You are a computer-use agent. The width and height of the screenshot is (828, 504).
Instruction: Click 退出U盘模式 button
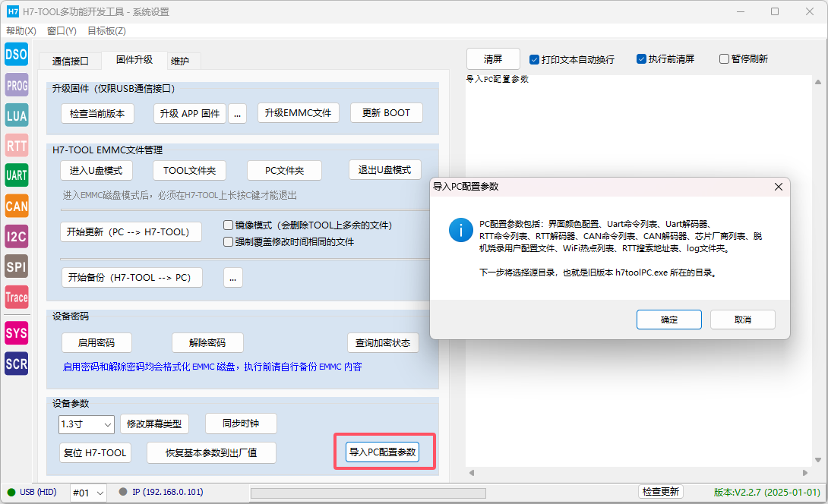pyautogui.click(x=385, y=170)
